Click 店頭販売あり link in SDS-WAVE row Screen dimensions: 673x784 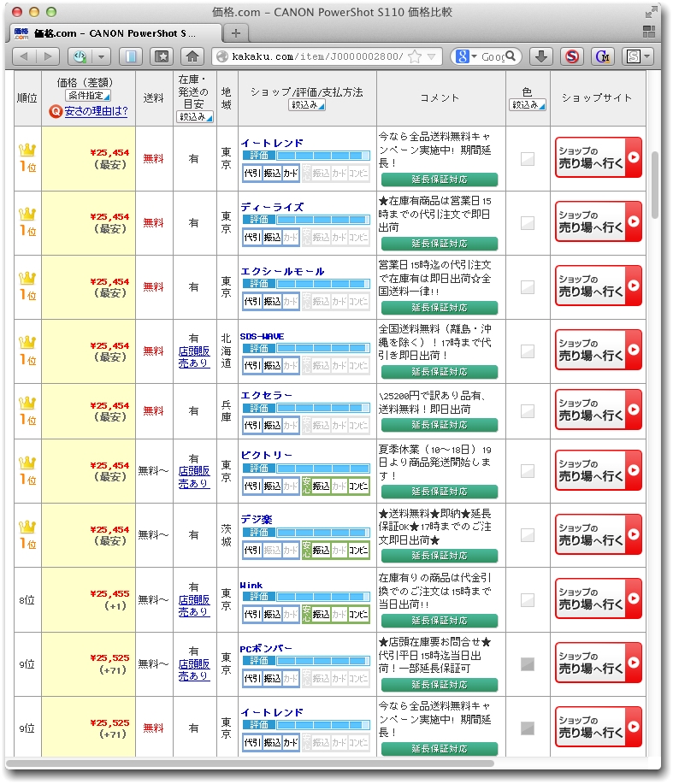click(194, 357)
